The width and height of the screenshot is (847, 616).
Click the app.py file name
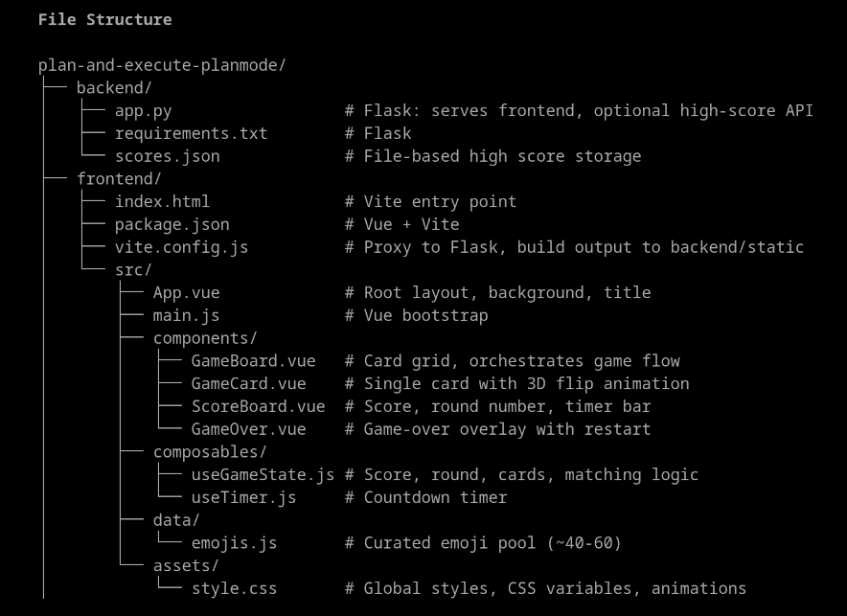click(x=143, y=110)
